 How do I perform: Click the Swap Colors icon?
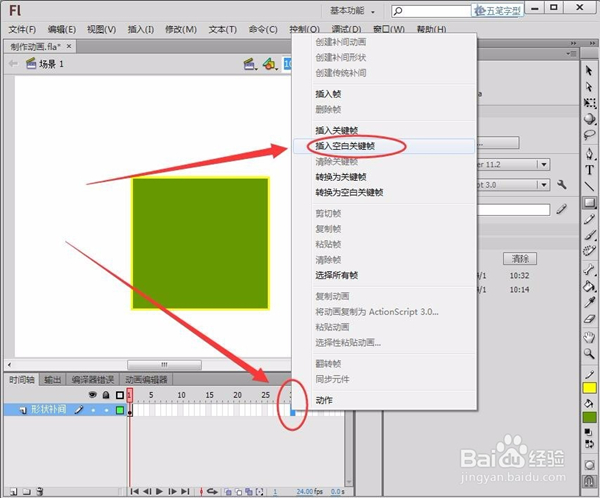point(589,444)
